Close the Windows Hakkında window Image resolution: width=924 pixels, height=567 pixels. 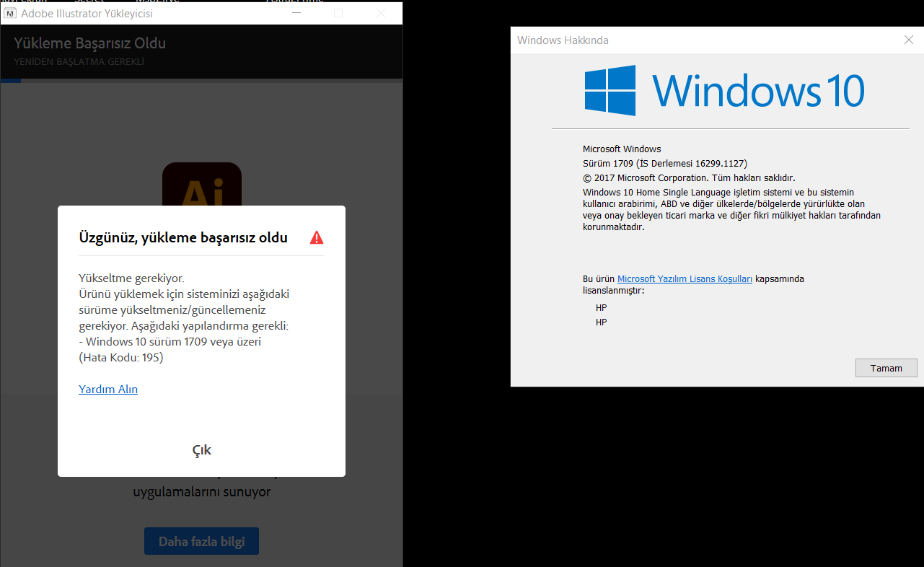point(909,40)
